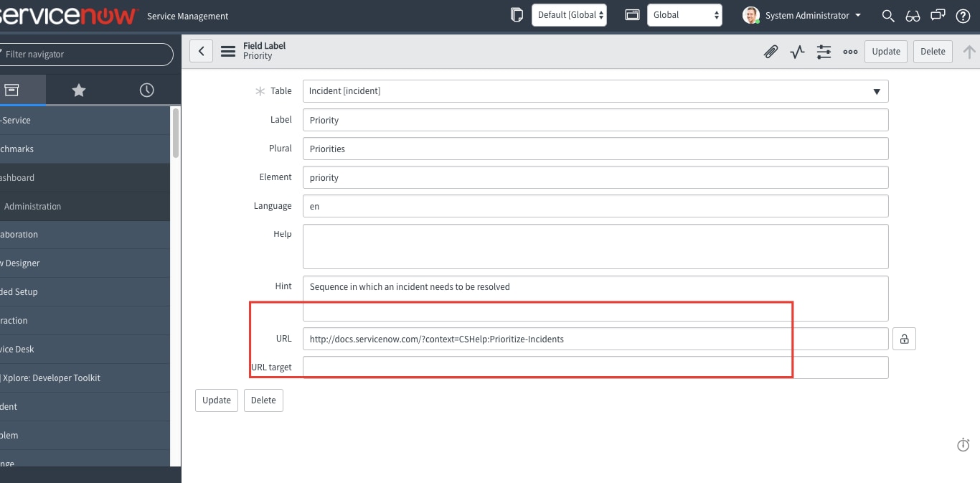
Task: Switch to the History clock tab
Action: 146,90
